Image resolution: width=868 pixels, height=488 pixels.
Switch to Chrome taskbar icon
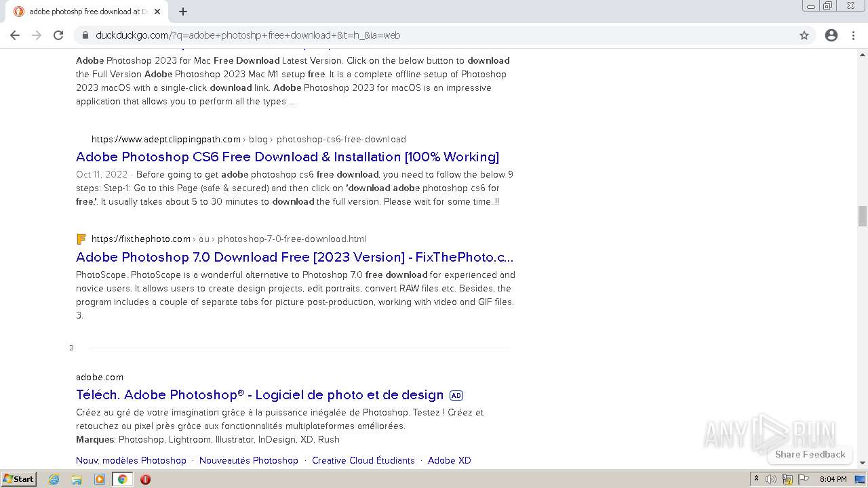click(123, 479)
